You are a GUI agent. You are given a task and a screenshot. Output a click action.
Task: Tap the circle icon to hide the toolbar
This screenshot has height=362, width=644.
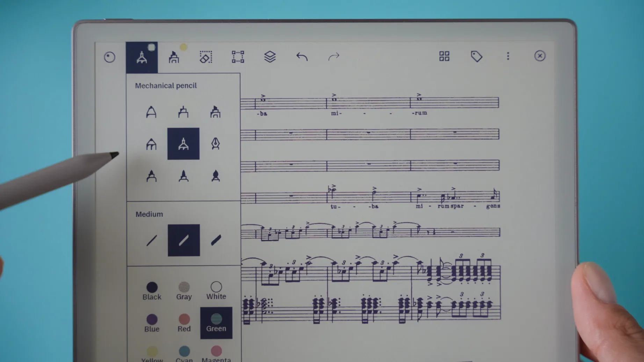[x=110, y=57]
